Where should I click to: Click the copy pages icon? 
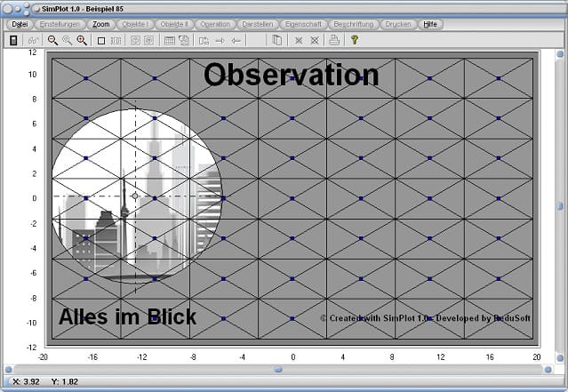[276, 40]
